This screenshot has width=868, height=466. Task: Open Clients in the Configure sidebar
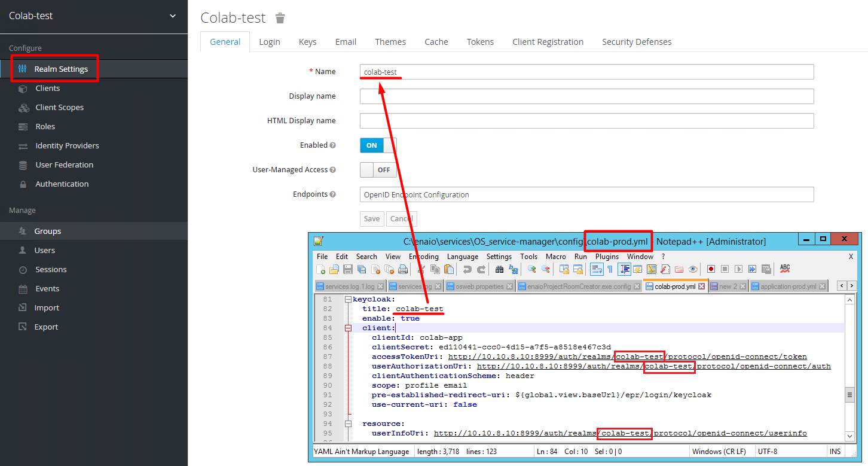pos(48,89)
